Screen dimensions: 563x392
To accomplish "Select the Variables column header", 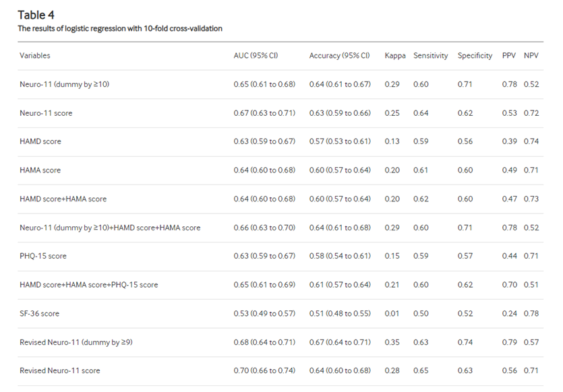I will 35,56.
